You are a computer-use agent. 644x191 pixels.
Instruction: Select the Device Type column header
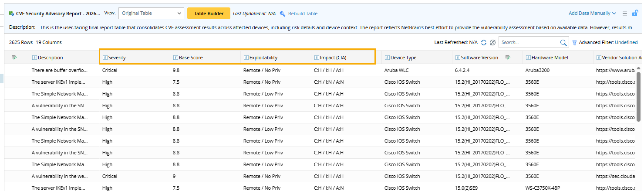pos(403,58)
